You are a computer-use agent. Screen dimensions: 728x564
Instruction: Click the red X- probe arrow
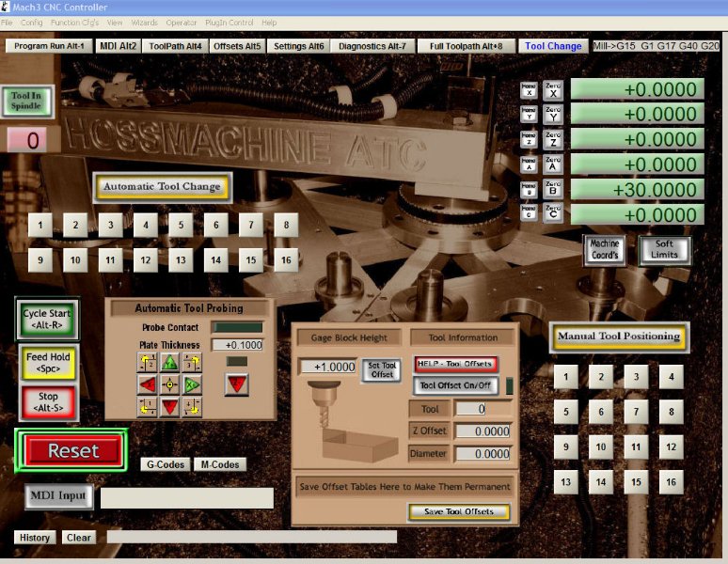147,384
